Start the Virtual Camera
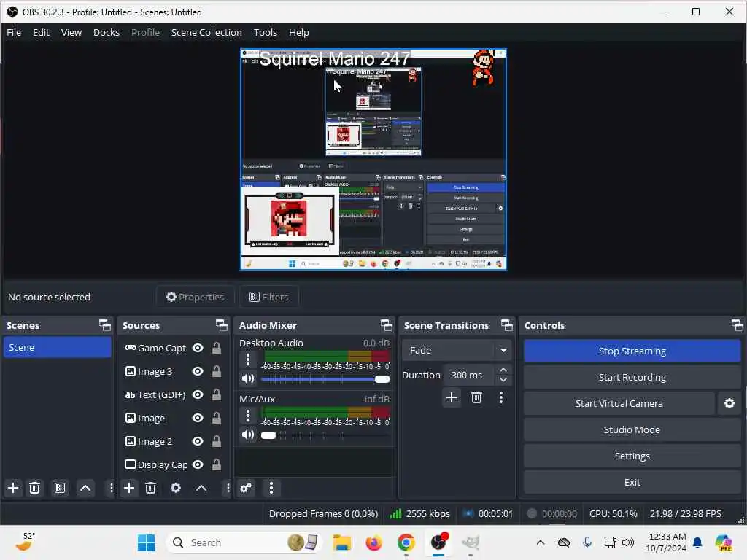 [619, 403]
